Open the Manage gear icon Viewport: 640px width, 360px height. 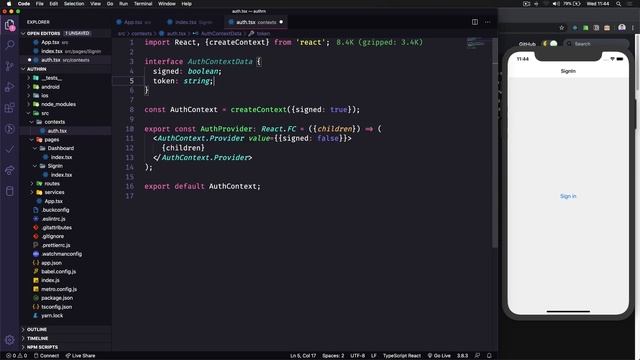click(10, 340)
